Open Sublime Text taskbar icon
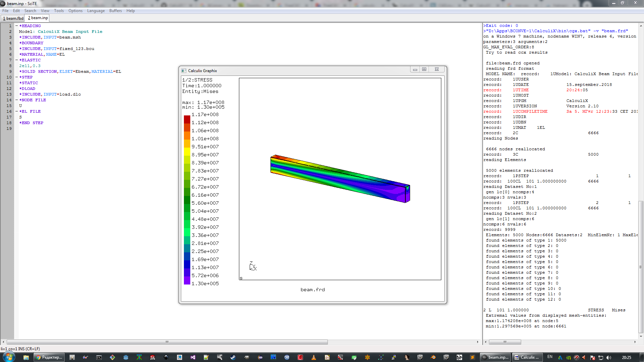Image resolution: width=644 pixels, height=362 pixels. click(472, 357)
